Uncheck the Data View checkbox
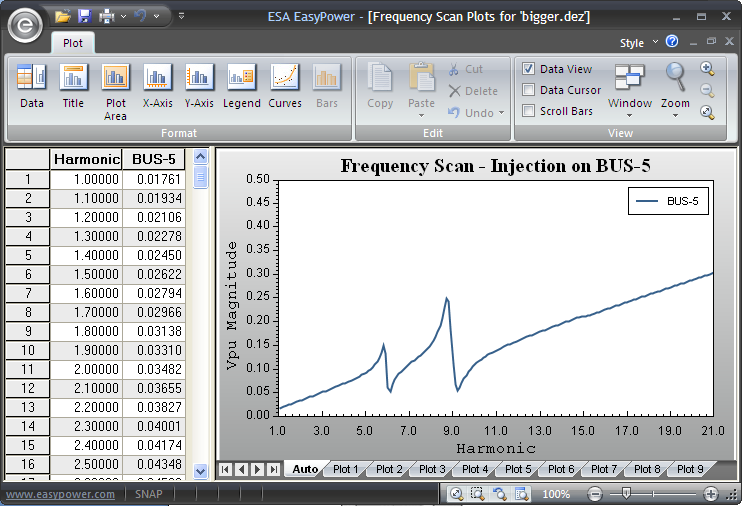This screenshot has height=506, width=742. [x=529, y=69]
